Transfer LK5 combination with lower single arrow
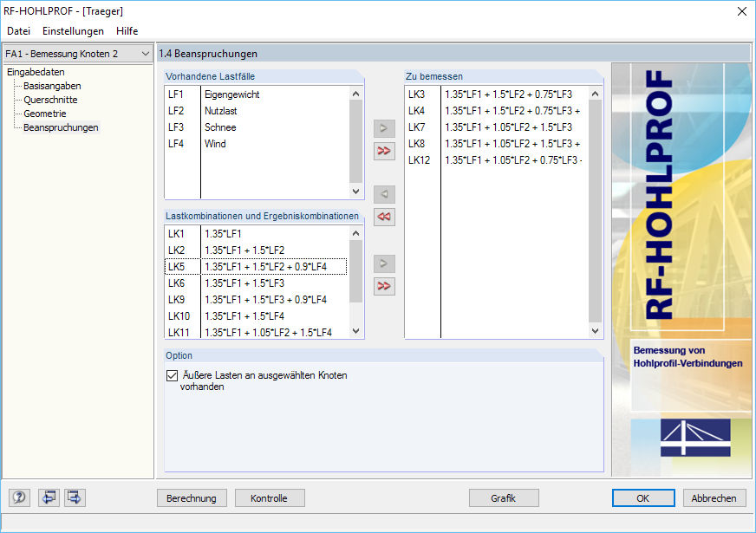The image size is (756, 533). click(384, 263)
